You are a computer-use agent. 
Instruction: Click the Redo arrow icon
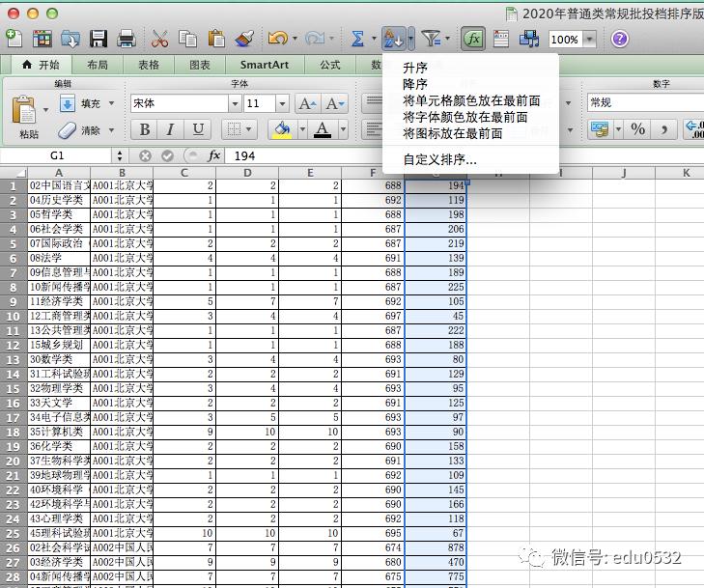tap(315, 39)
